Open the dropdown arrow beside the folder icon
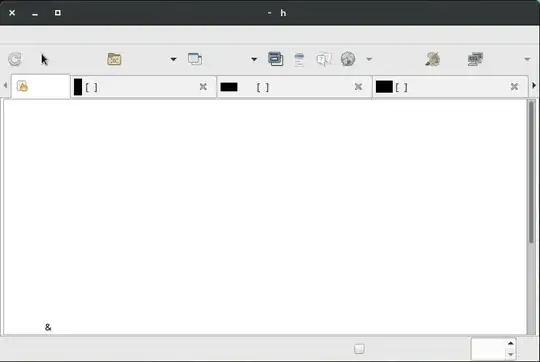 173,59
